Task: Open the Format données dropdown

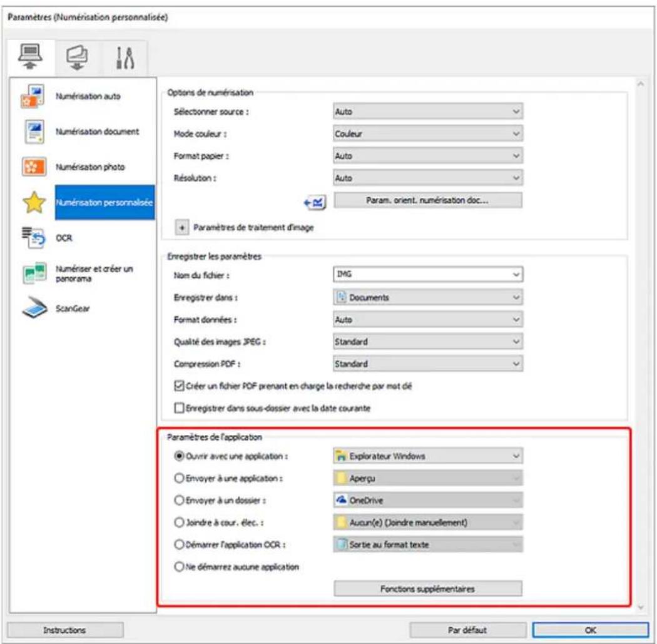Action: coord(428,320)
